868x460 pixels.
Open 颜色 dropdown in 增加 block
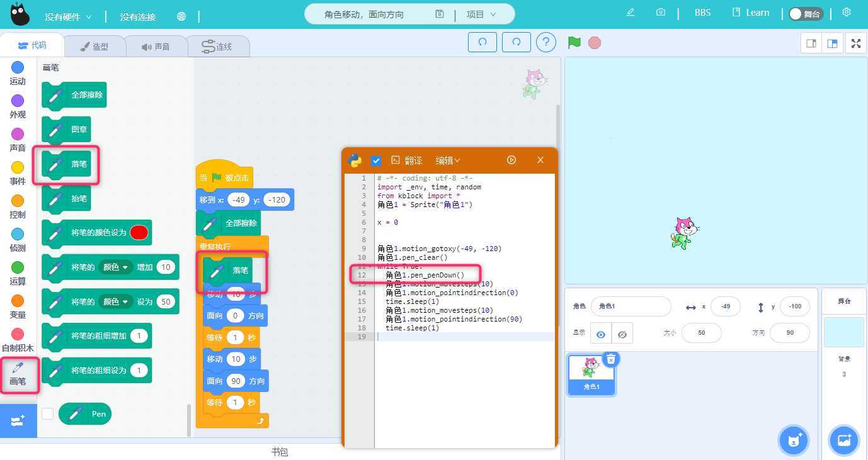[x=115, y=267]
